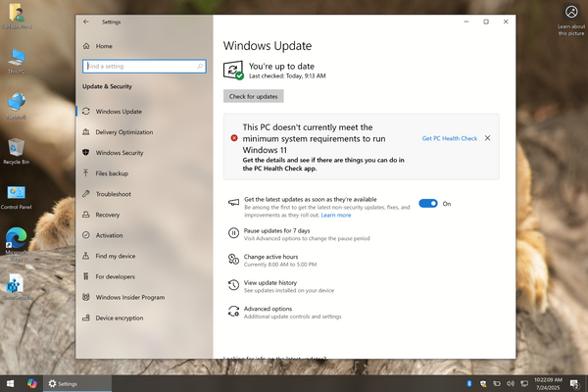Click the megaphone icon beside latest updates option

coord(233,203)
